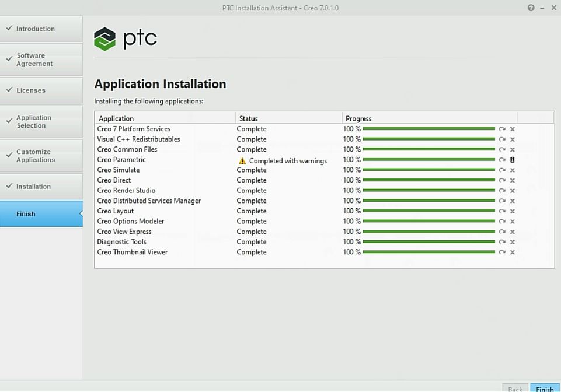The width and height of the screenshot is (561, 392).
Task: Click the Back button
Action: click(515, 388)
